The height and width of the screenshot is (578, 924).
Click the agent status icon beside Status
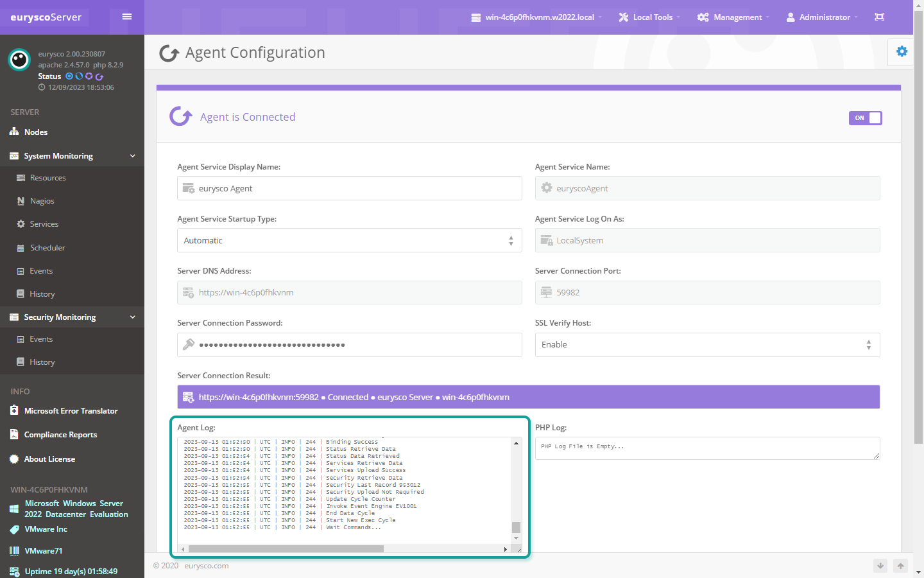(x=99, y=76)
